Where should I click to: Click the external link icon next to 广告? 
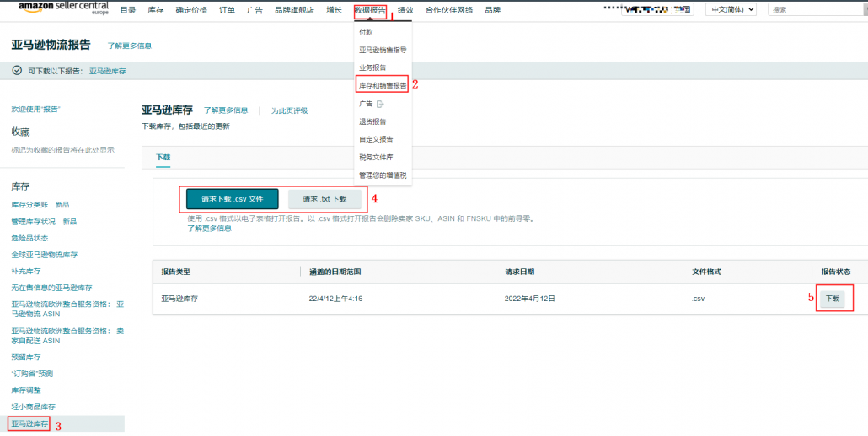click(380, 104)
